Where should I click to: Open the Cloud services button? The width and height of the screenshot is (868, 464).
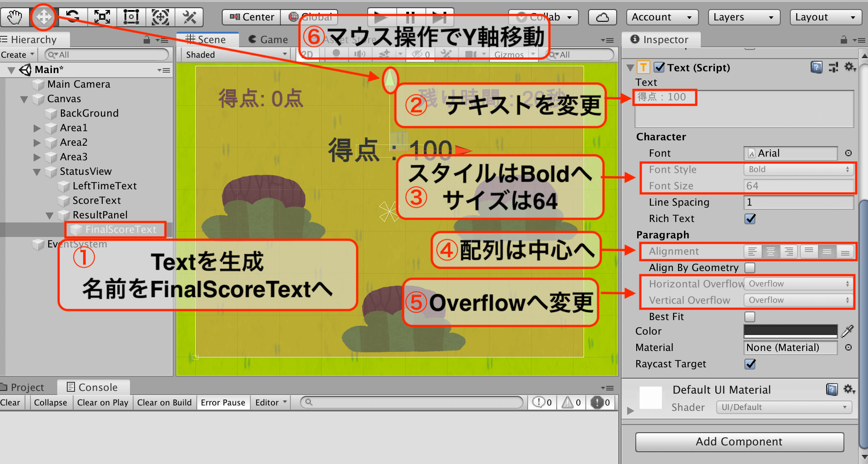(603, 17)
